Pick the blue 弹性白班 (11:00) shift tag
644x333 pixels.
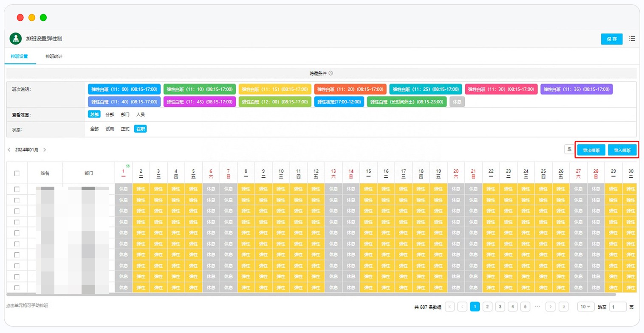tap(124, 90)
